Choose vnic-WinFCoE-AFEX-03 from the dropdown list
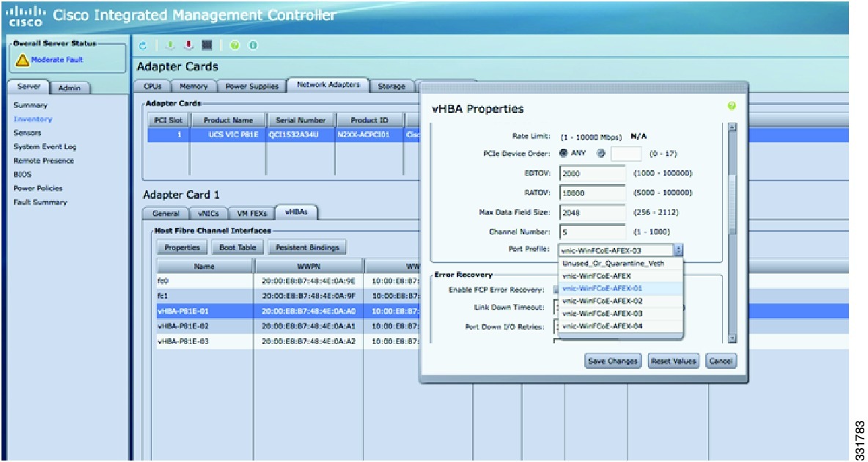The image size is (868, 462). (x=620, y=314)
